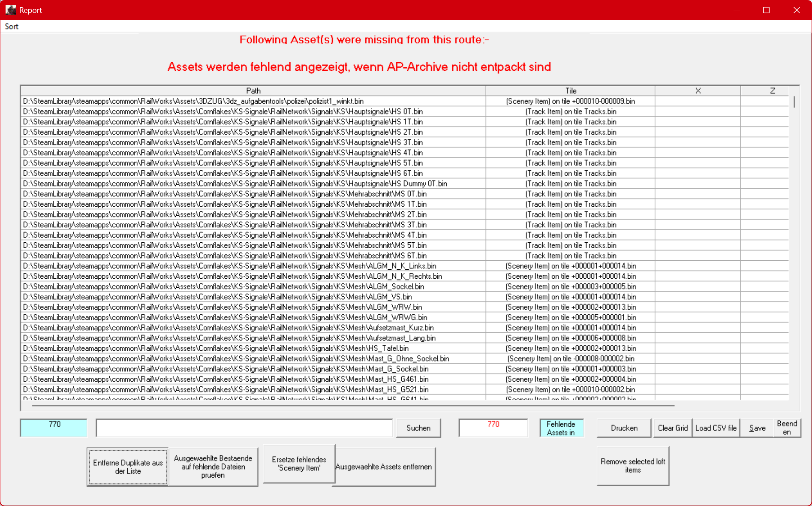This screenshot has height=506, width=812.
Task: Click the Fehlende Assets in button
Action: (x=561, y=428)
